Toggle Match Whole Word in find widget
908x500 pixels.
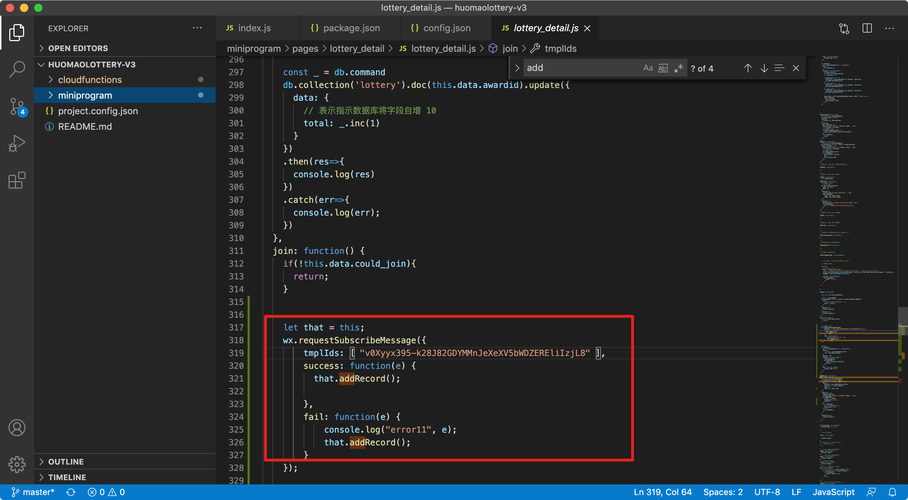click(x=663, y=68)
